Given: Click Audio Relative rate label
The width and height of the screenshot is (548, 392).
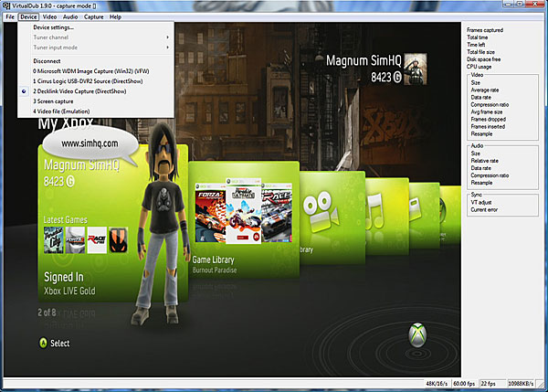Looking at the screenshot, I should pyautogui.click(x=484, y=161).
